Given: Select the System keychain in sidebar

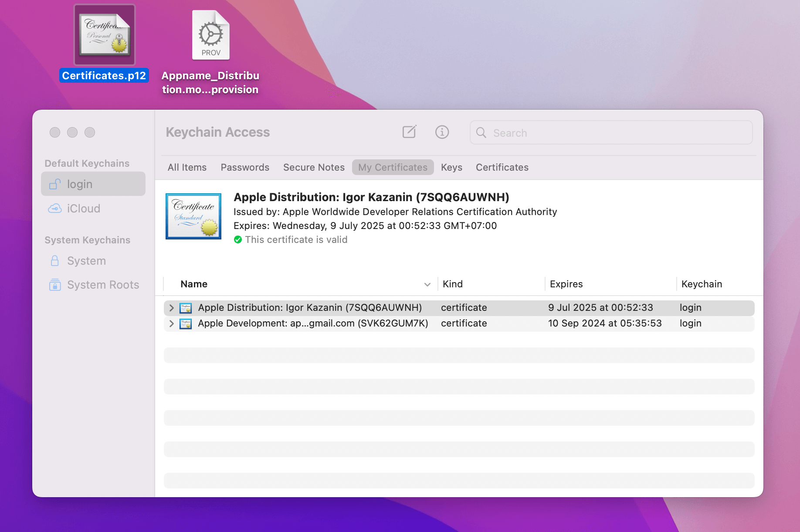Looking at the screenshot, I should click(93, 261).
